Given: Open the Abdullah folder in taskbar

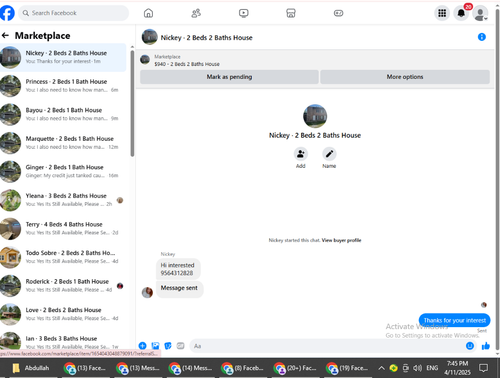Looking at the screenshot, I should click(31, 368).
